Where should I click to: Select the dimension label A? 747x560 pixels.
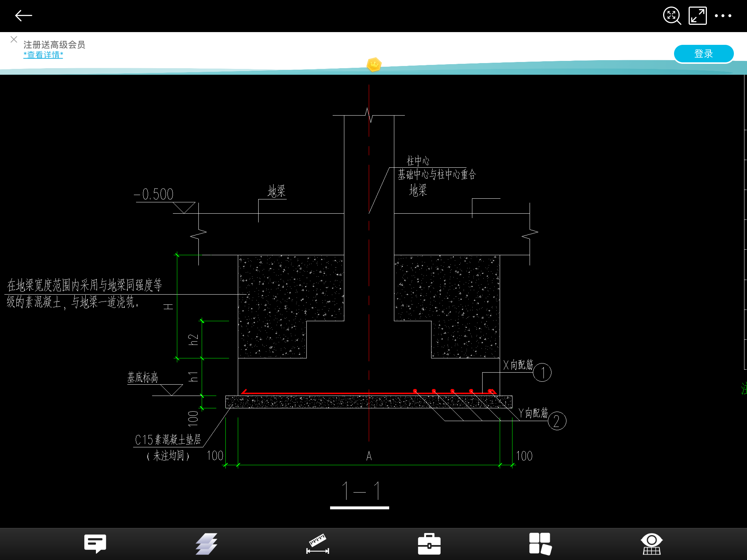tap(369, 456)
